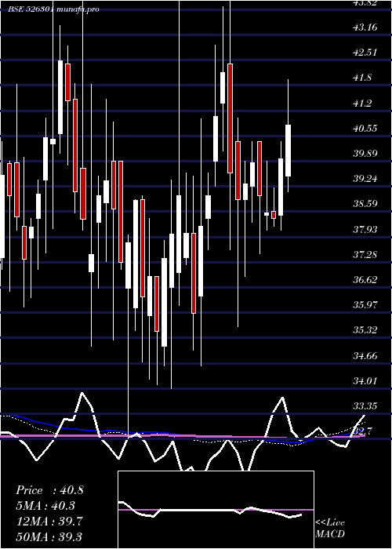The image size is (392, 549).
Task: Click the 35.32 price axis label
Action: click(x=365, y=330)
